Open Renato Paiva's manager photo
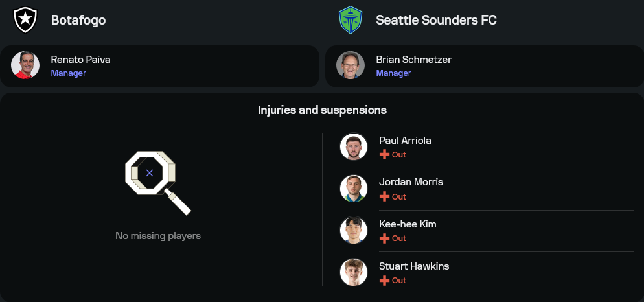The image size is (644, 302). click(25, 65)
